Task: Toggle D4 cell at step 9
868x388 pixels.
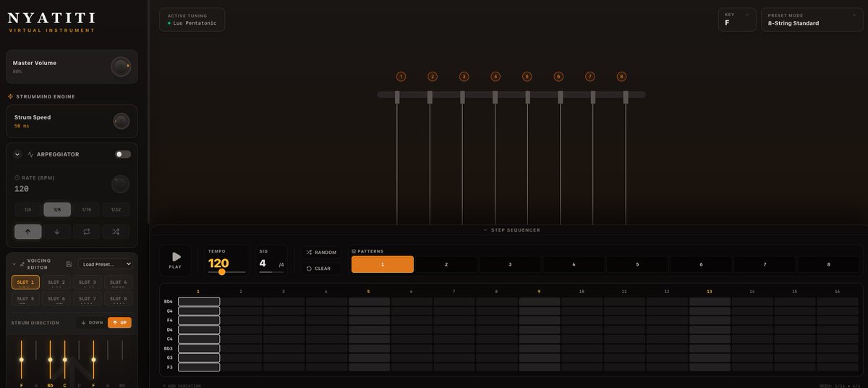Action: (x=540, y=329)
